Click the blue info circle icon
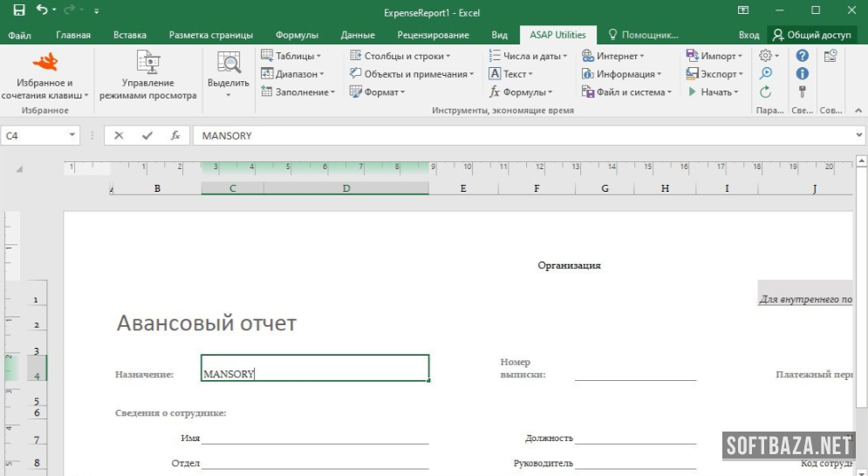Screen dimensions: 868x476 [x=803, y=74]
